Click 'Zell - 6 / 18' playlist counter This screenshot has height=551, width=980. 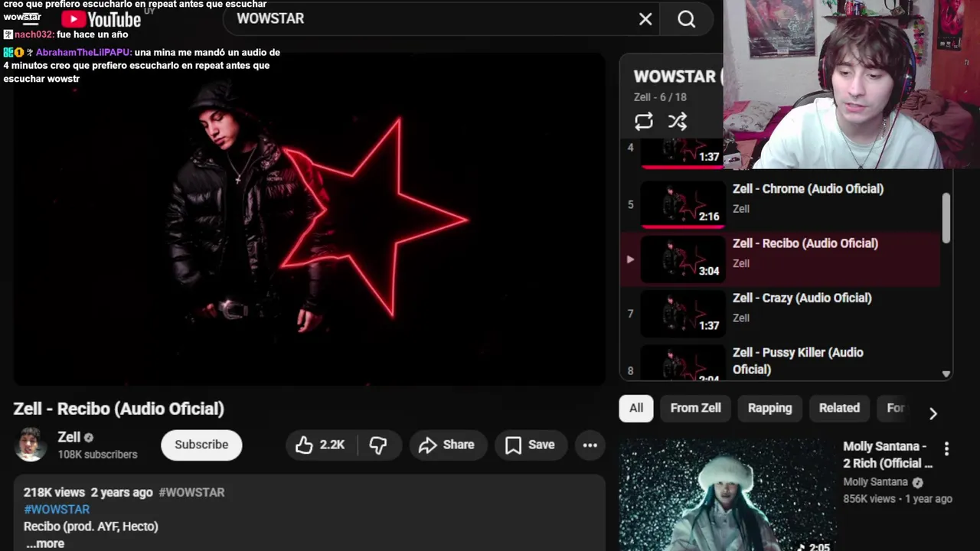[660, 97]
